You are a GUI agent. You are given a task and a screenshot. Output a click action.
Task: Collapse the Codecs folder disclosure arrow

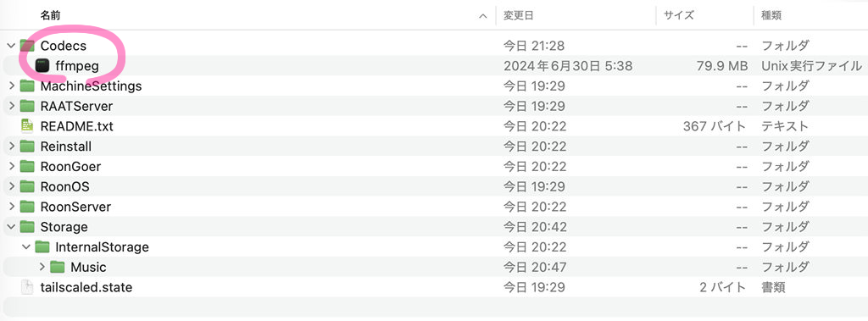tap(11, 46)
